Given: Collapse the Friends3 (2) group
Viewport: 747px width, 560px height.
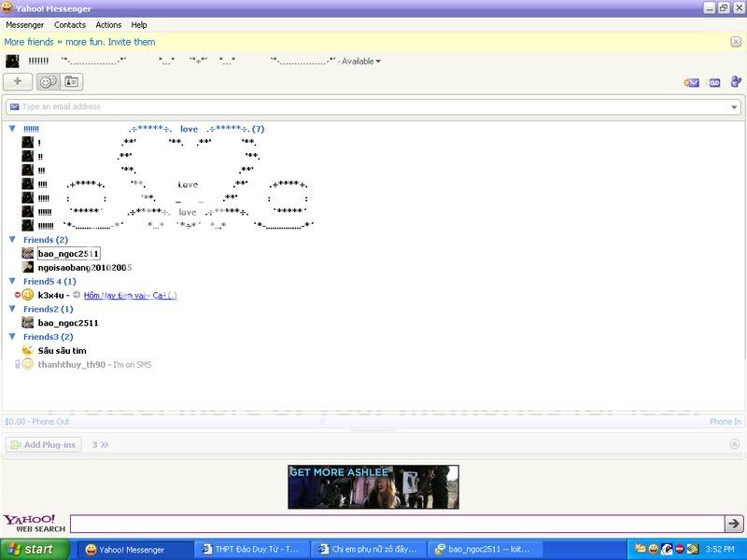Looking at the screenshot, I should (x=13, y=337).
